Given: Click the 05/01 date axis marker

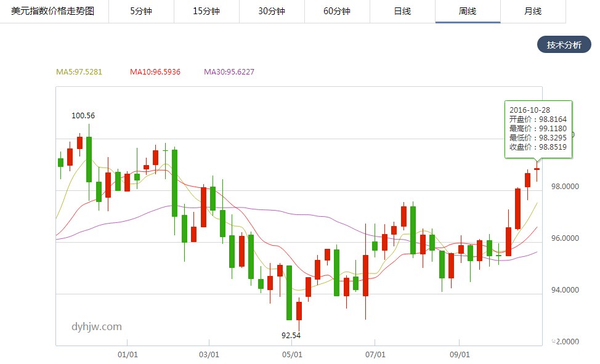Looking at the screenshot, I should click(292, 355).
